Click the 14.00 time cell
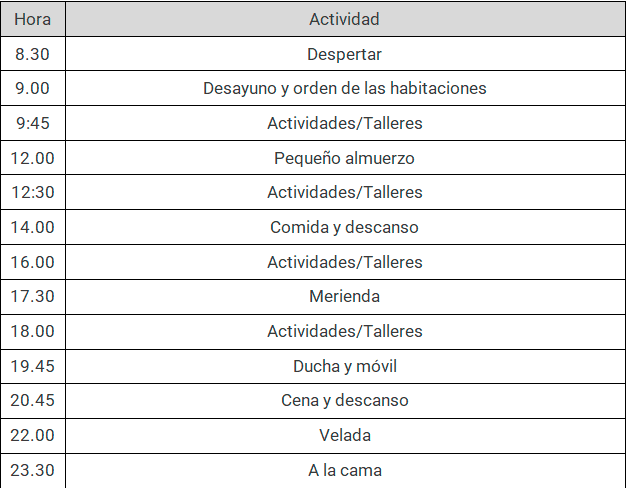Image resolution: width=626 pixels, height=488 pixels. (33, 227)
